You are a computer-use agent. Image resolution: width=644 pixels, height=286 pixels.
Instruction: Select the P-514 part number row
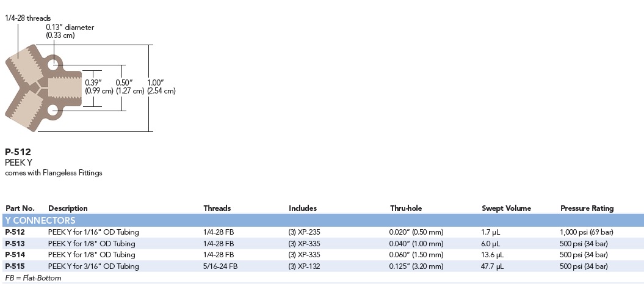click(322, 255)
